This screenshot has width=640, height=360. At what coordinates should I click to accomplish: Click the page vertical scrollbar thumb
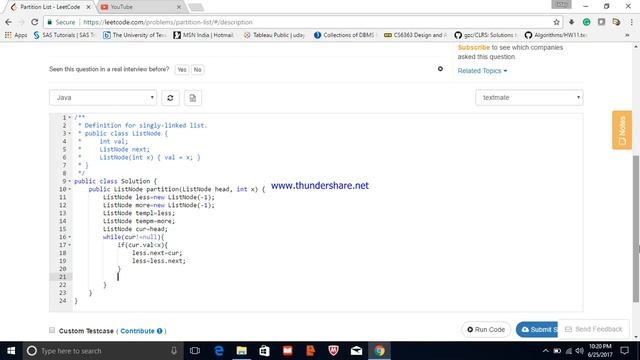[636, 229]
